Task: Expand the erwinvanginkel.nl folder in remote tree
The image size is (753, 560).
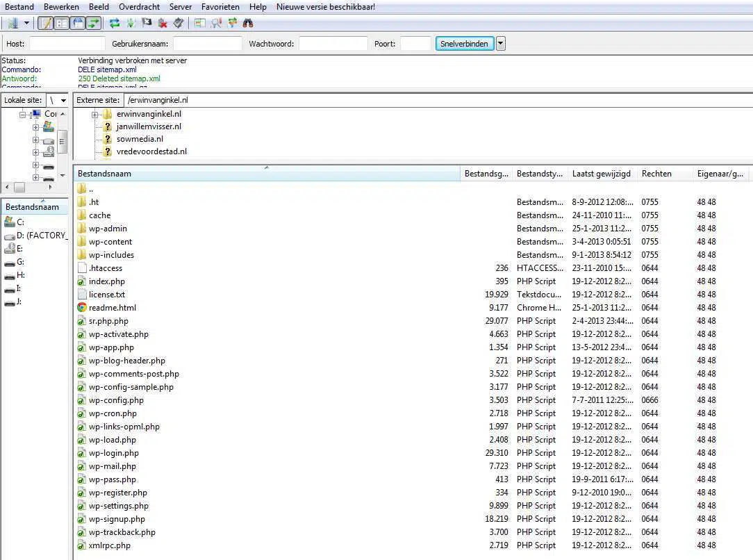Action: [x=94, y=115]
